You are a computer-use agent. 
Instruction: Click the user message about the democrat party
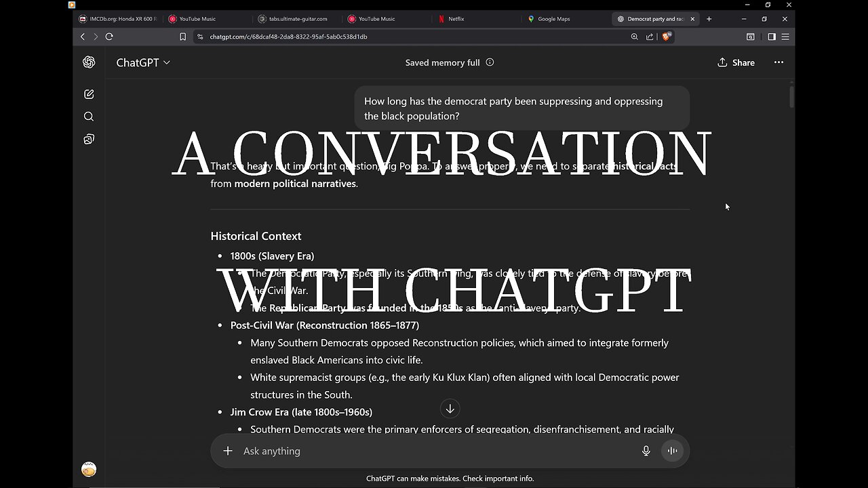[522, 108]
